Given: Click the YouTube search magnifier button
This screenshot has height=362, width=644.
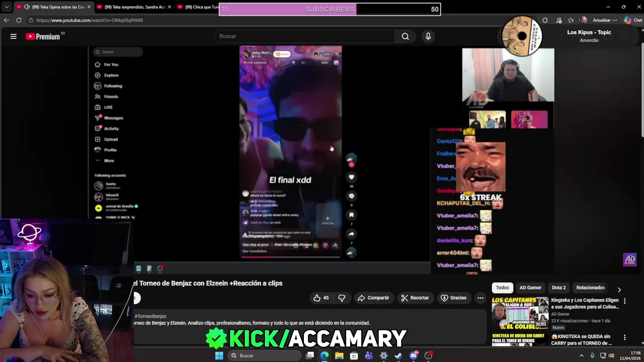Looking at the screenshot, I should click(405, 36).
